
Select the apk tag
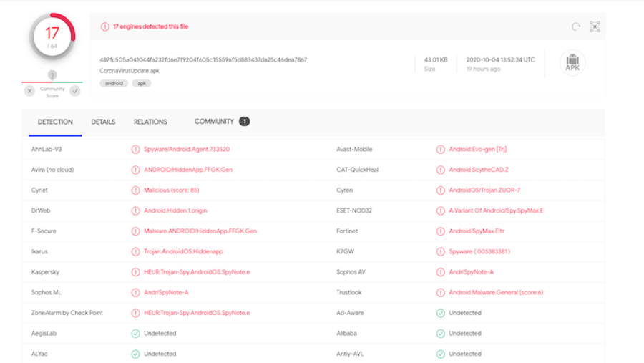142,84
